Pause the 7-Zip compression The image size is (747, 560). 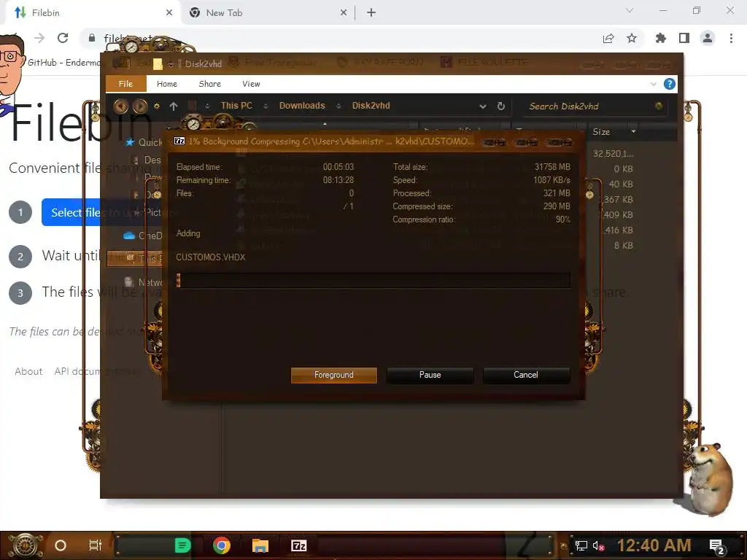(430, 375)
